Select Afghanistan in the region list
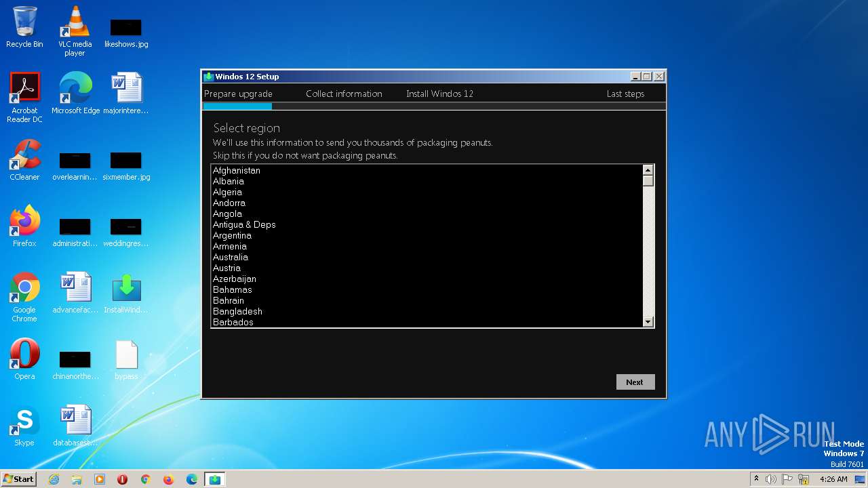Screen dimensions: 868x488 (427, 170)
